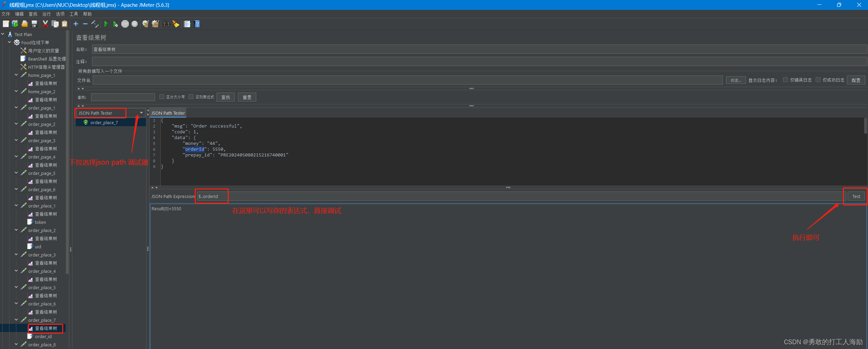Start the test with no pauses
The width and height of the screenshot is (868, 349).
coord(116,24)
